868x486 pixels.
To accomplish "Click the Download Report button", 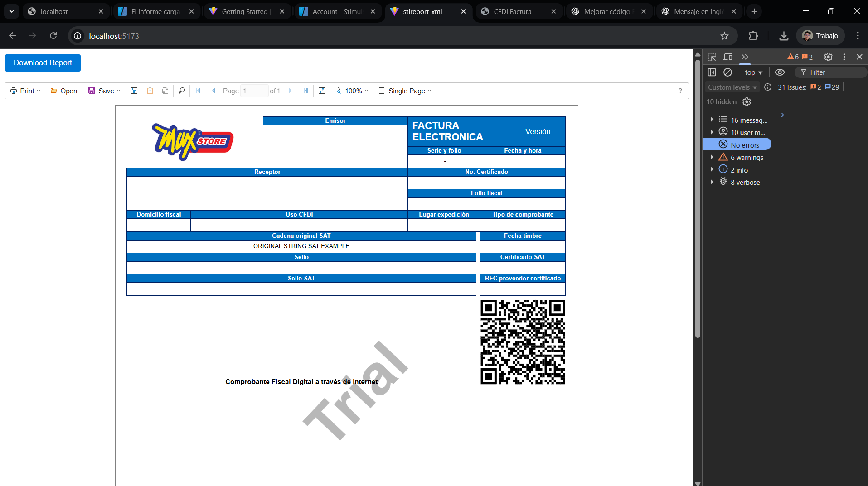I will point(43,63).
